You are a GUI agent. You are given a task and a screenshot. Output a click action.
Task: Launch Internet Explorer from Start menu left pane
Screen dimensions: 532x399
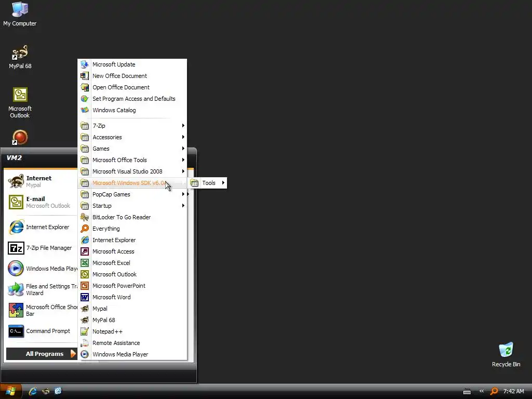pos(41,227)
